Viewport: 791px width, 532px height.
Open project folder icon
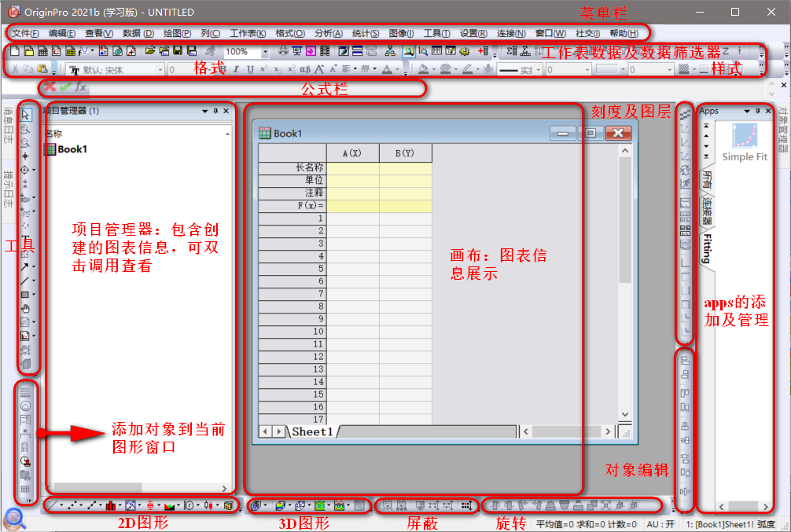tap(150, 51)
